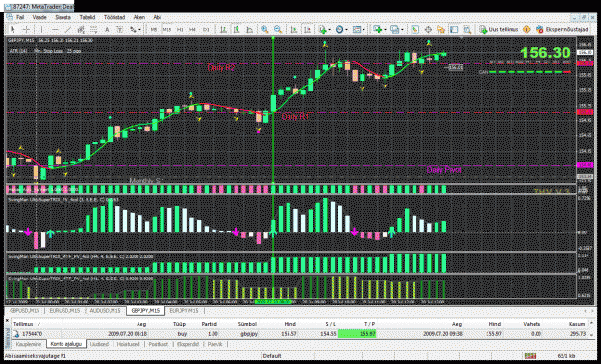Open the arrows objects dropdown
The width and height of the screenshot is (601, 364).
tap(135, 29)
